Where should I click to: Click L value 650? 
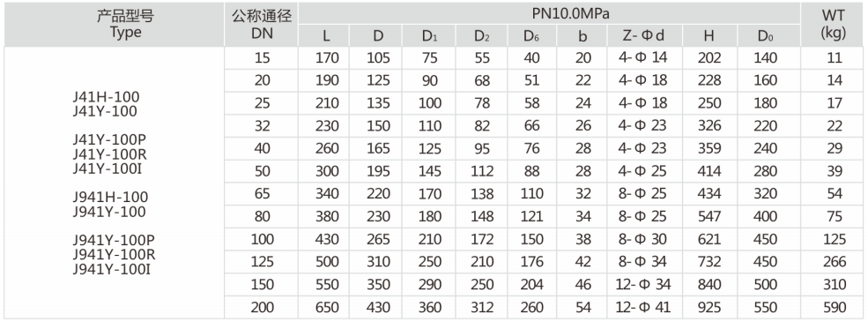pos(327,307)
